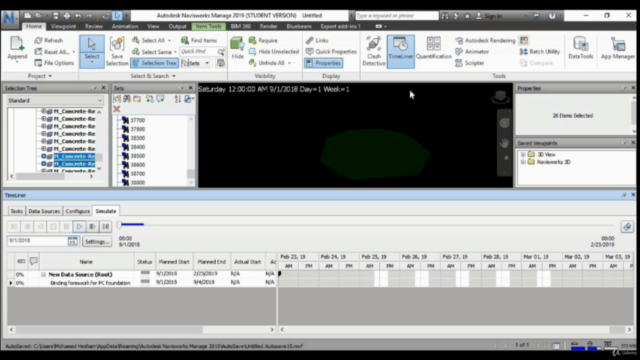
Task: Sort by Planned Start column header
Action: point(174,262)
